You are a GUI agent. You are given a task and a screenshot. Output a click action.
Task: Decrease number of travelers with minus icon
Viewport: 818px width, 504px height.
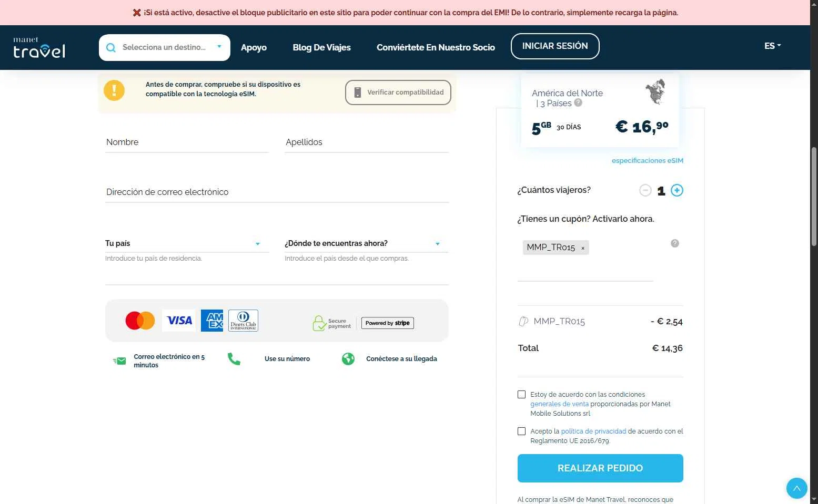645,190
